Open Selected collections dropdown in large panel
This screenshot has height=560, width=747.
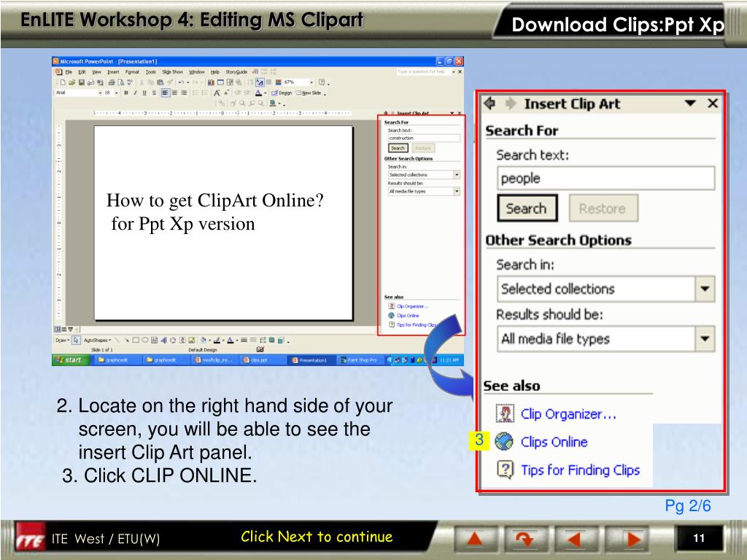705,289
